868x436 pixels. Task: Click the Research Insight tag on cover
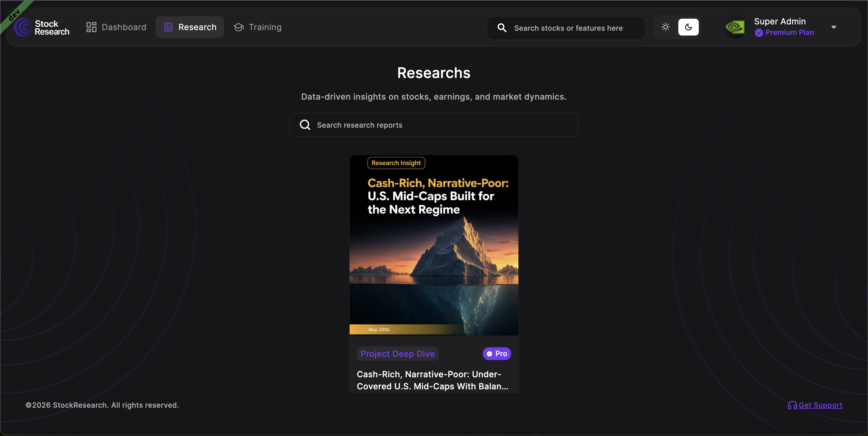pyautogui.click(x=396, y=163)
